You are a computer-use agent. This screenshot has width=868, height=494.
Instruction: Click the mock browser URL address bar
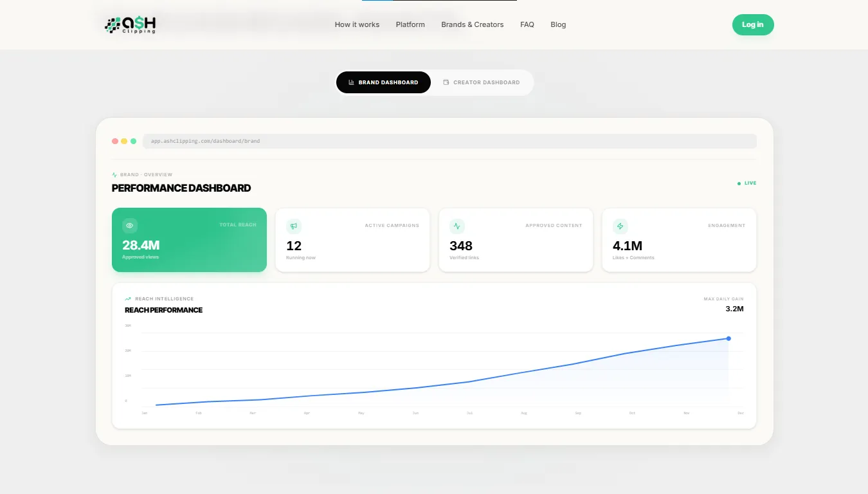coord(449,141)
